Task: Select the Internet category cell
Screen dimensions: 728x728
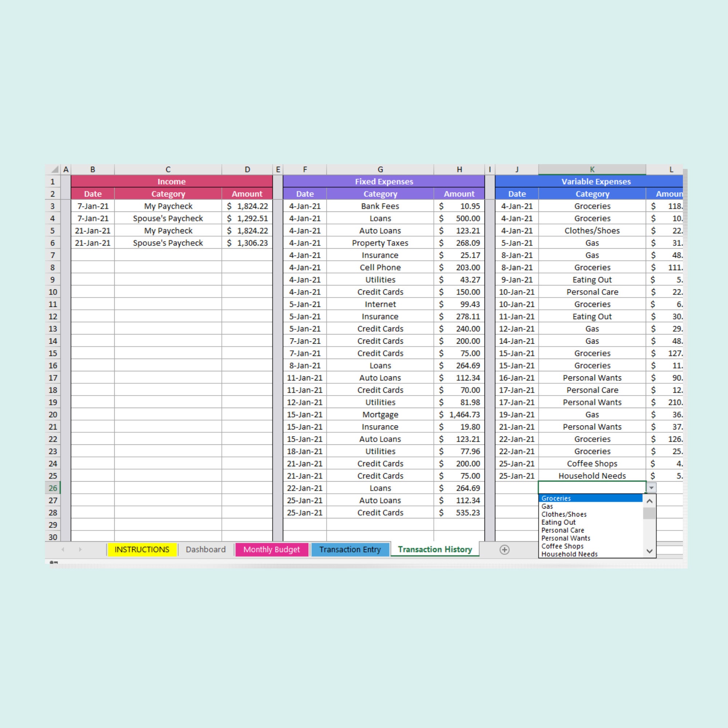Action: (x=380, y=304)
